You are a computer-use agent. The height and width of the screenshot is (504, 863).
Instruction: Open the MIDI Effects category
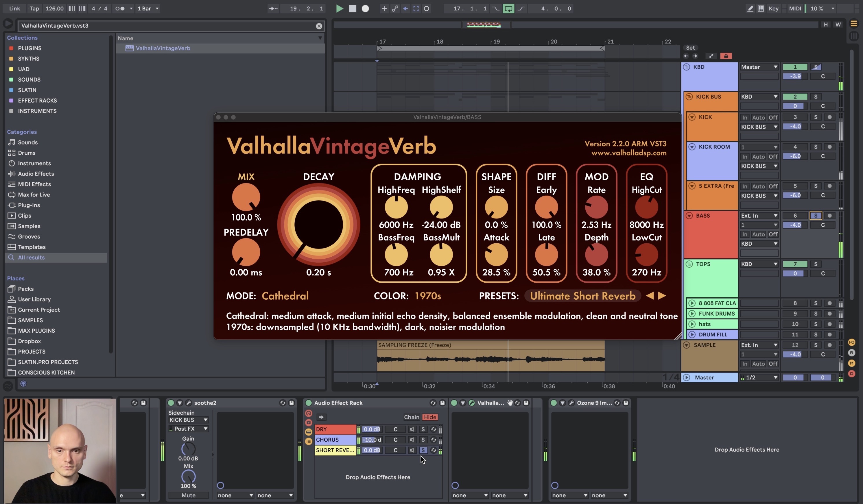click(34, 184)
